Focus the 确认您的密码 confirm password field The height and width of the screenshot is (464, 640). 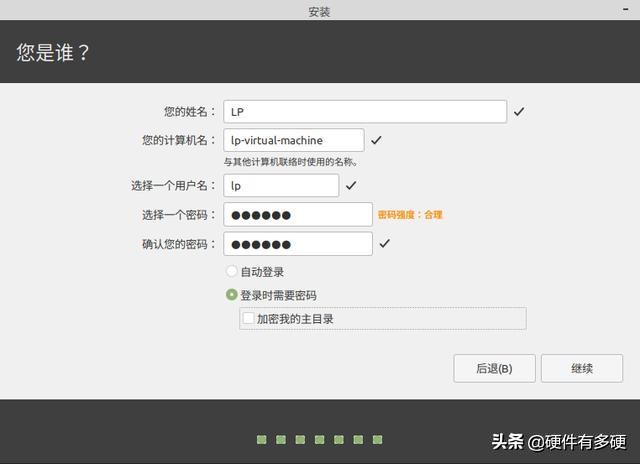point(298,244)
